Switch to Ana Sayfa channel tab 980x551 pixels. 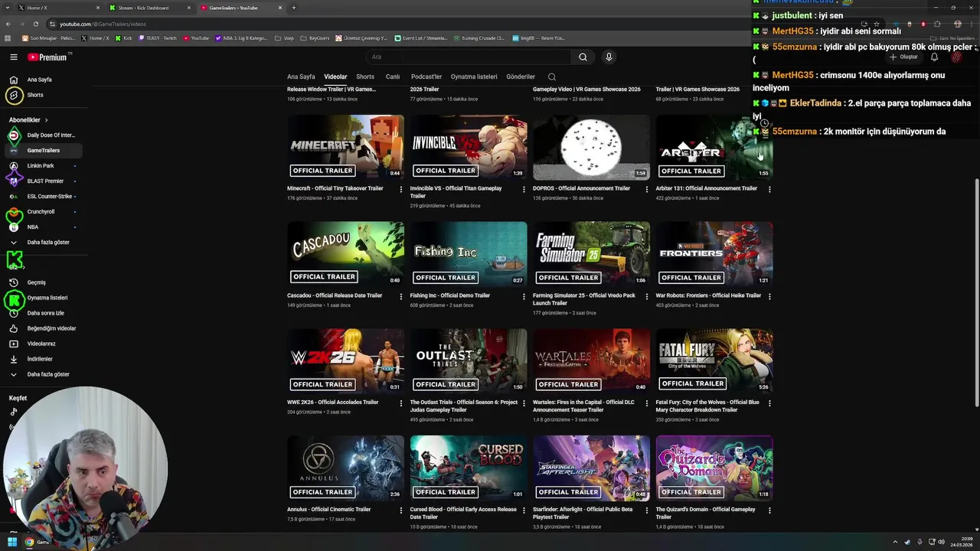tap(301, 77)
